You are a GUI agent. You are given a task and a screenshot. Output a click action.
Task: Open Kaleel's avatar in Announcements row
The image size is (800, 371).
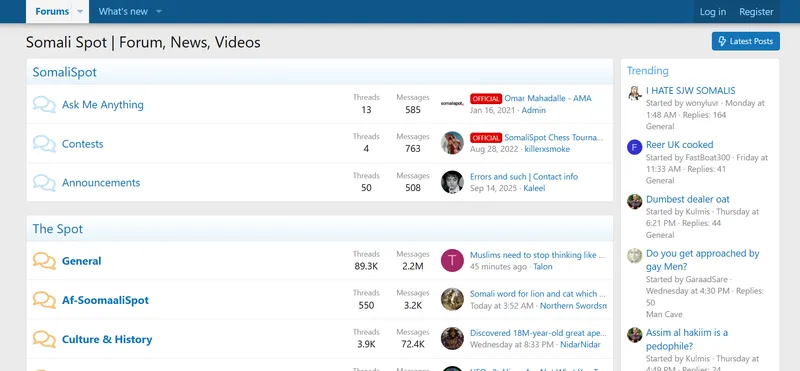pos(452,182)
